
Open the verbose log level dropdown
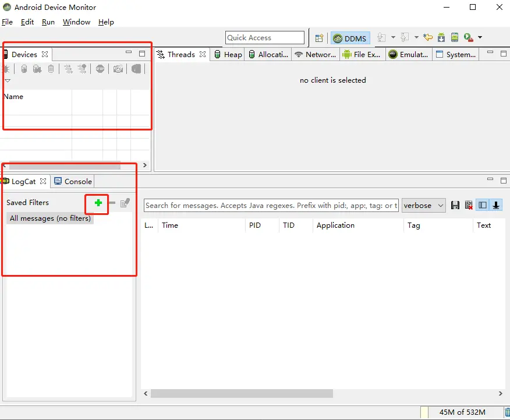coord(423,205)
